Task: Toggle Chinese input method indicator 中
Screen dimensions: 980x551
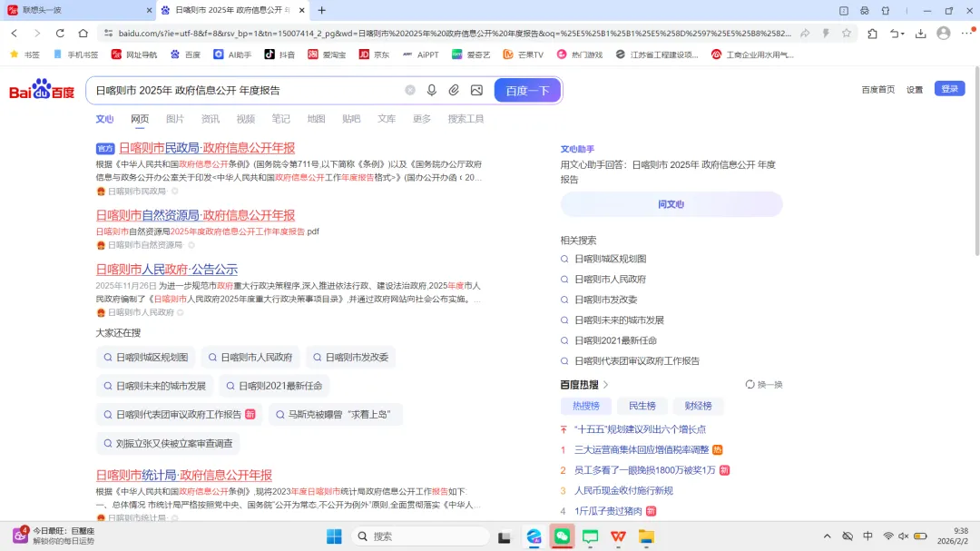Action: click(867, 536)
